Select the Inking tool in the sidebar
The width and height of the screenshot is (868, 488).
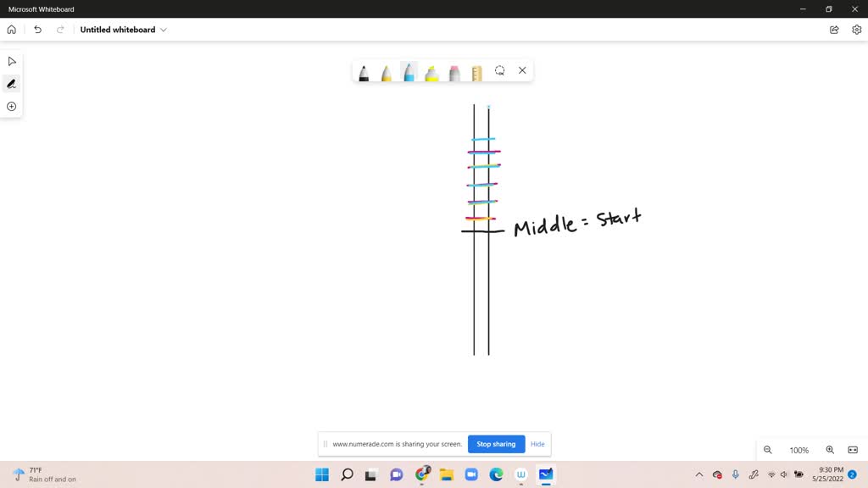pos(11,83)
